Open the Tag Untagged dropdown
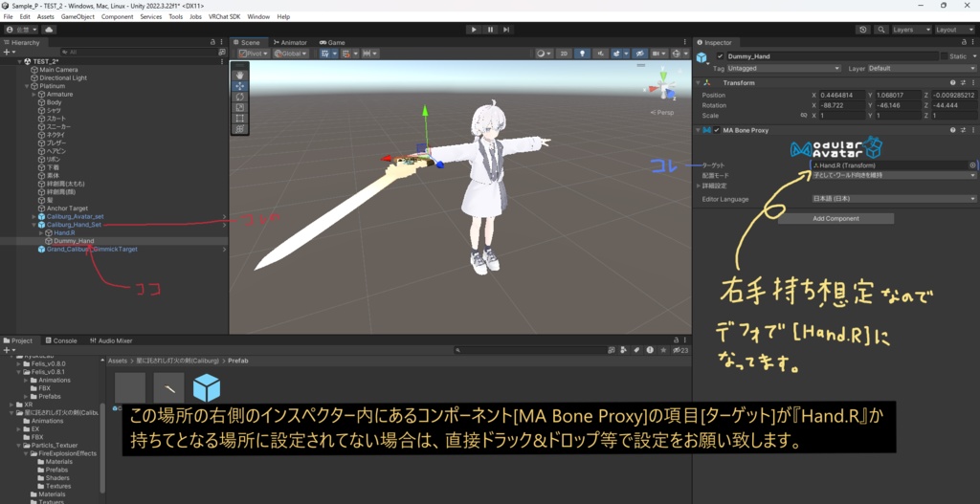Image resolution: width=980 pixels, height=504 pixels. [784, 68]
